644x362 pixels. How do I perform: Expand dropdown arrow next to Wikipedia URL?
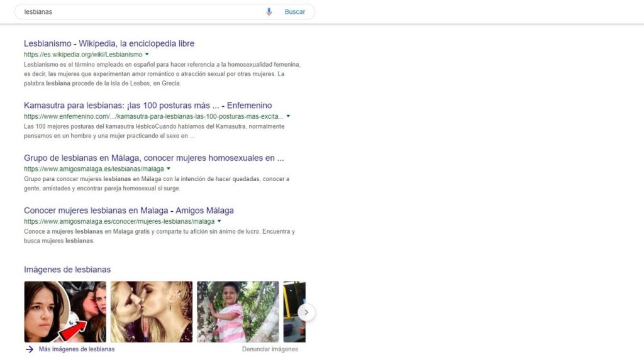point(147,55)
